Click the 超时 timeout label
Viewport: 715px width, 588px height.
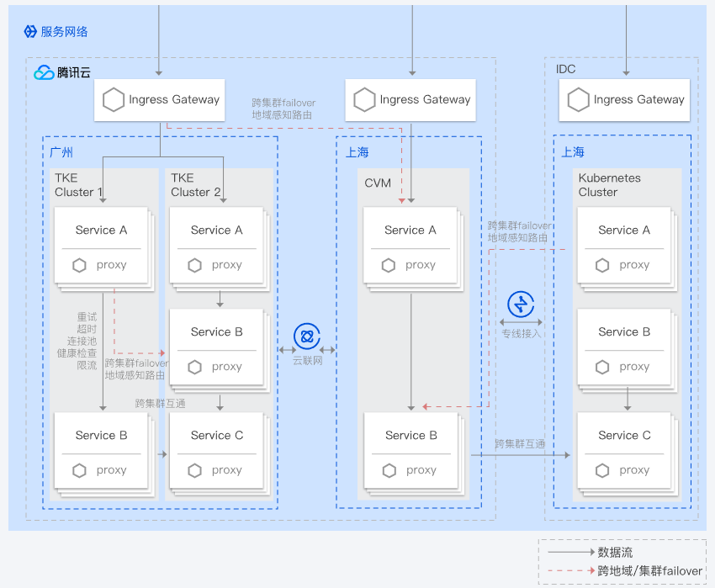87,329
